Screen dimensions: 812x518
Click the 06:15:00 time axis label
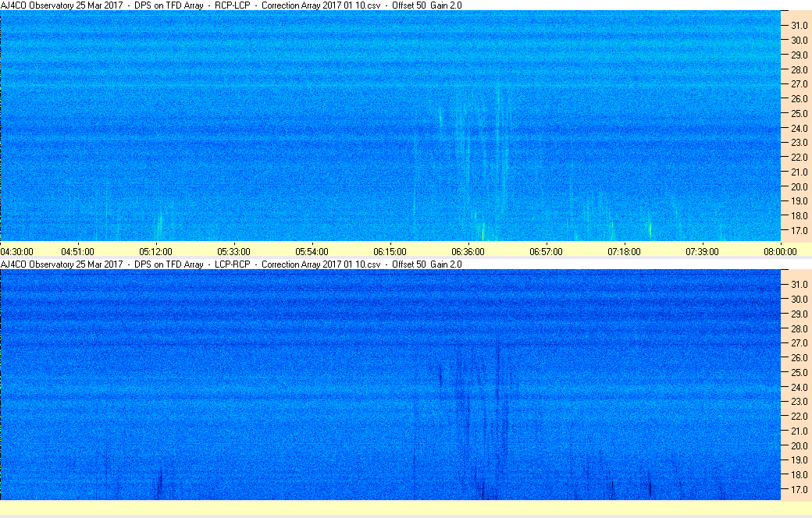click(x=390, y=252)
